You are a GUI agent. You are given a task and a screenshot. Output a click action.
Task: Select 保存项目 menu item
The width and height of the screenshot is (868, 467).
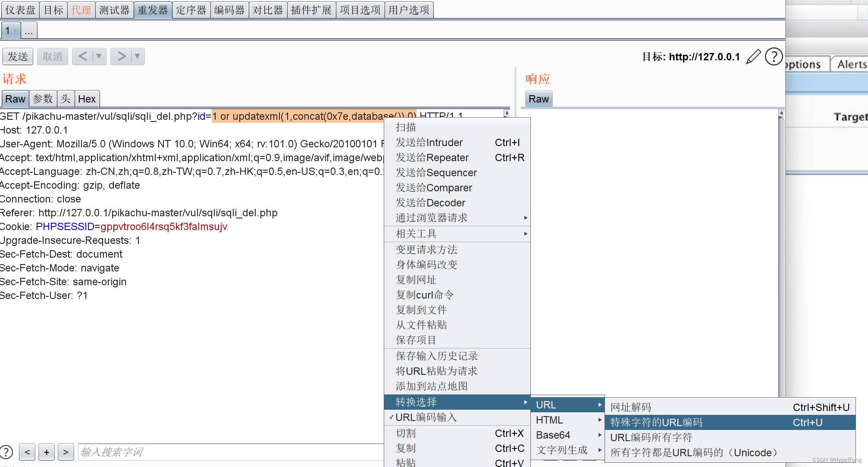click(x=457, y=340)
